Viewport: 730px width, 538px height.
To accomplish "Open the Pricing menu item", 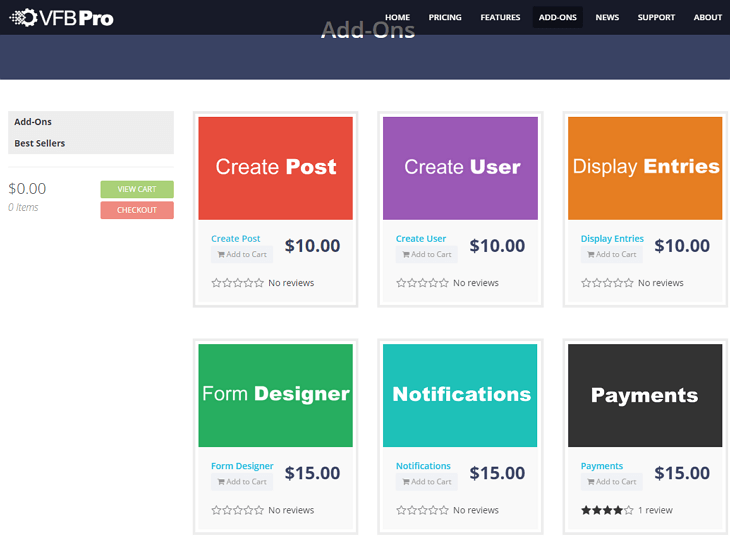I will [445, 17].
